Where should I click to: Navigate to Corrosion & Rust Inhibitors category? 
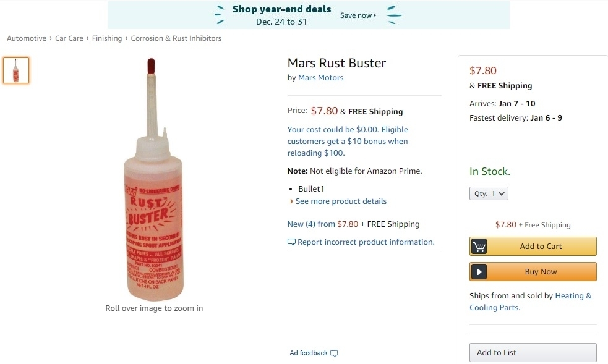click(x=176, y=38)
